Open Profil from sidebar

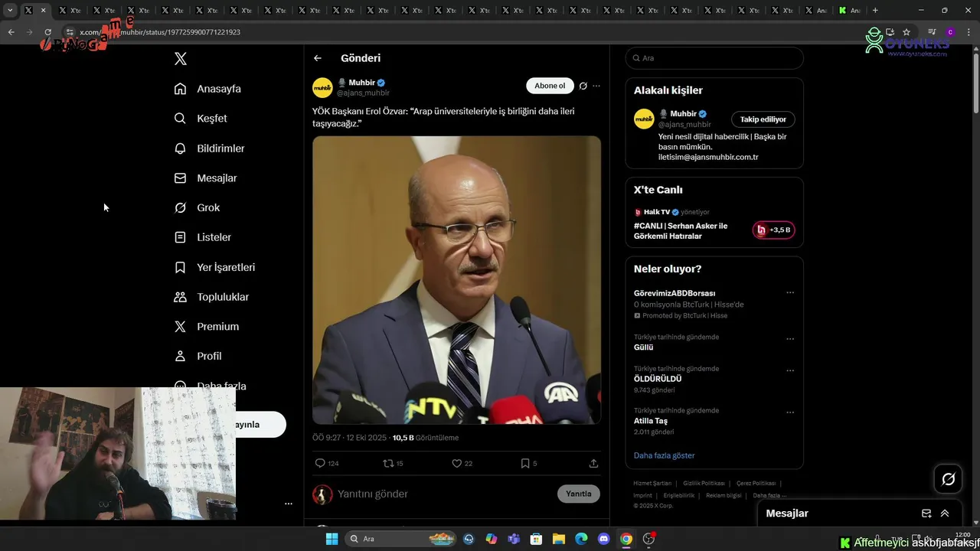pyautogui.click(x=198, y=357)
